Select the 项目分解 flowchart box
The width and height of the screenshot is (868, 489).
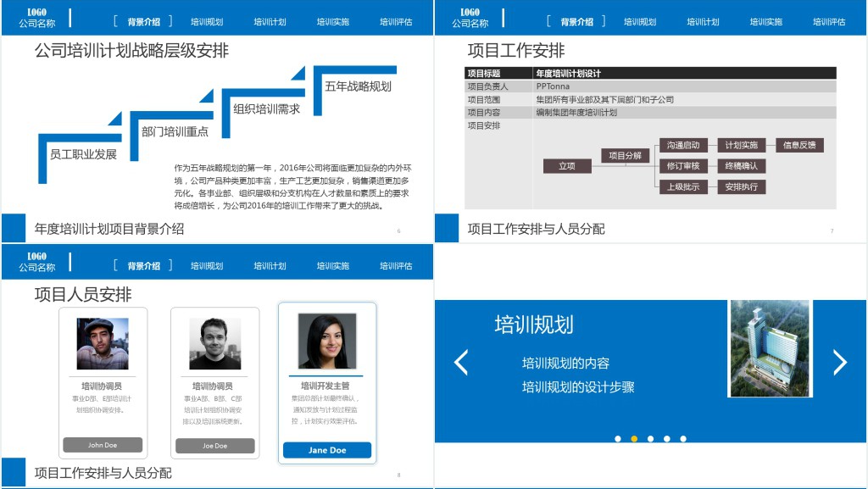626,156
